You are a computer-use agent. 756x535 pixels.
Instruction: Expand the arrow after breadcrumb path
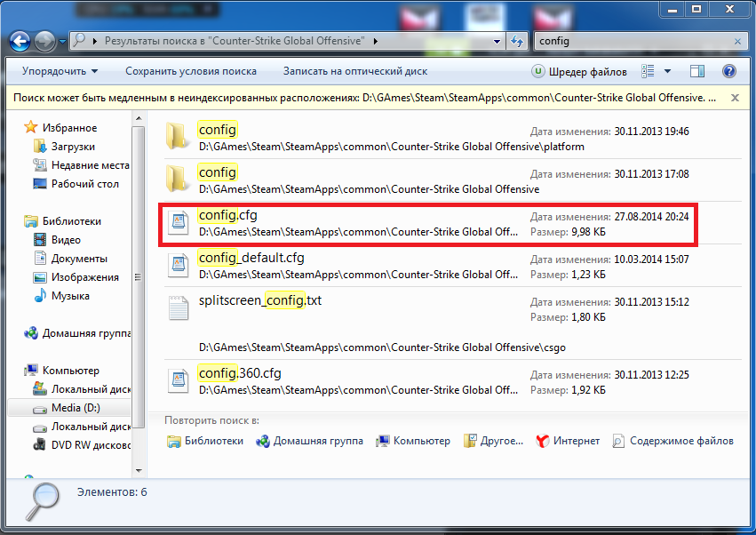[x=376, y=42]
